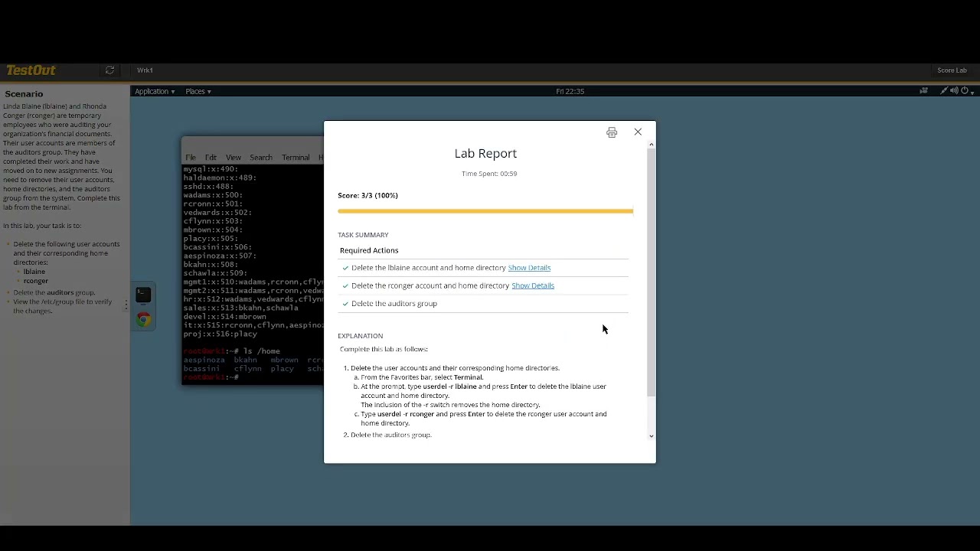Click the volume speaker icon

pyautogui.click(x=954, y=91)
